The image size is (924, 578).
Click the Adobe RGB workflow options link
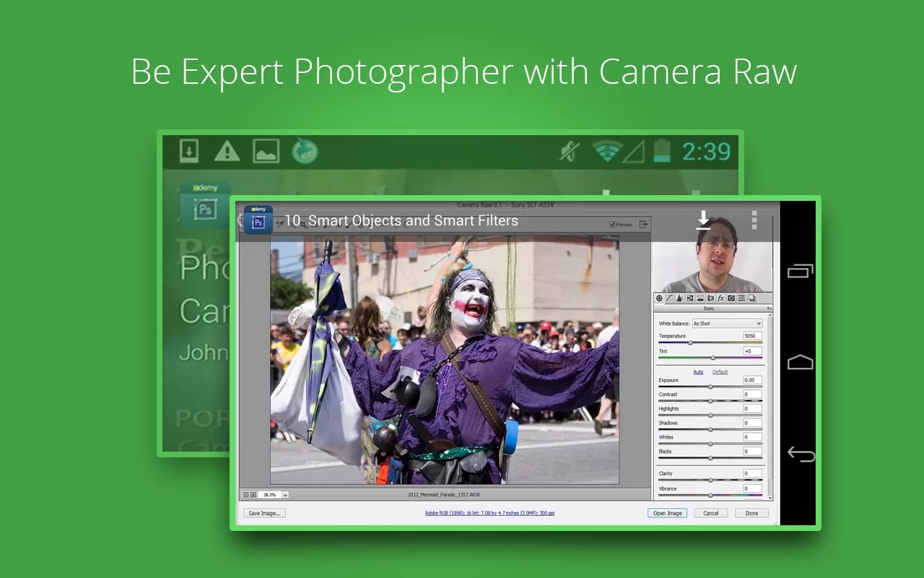tap(489, 513)
